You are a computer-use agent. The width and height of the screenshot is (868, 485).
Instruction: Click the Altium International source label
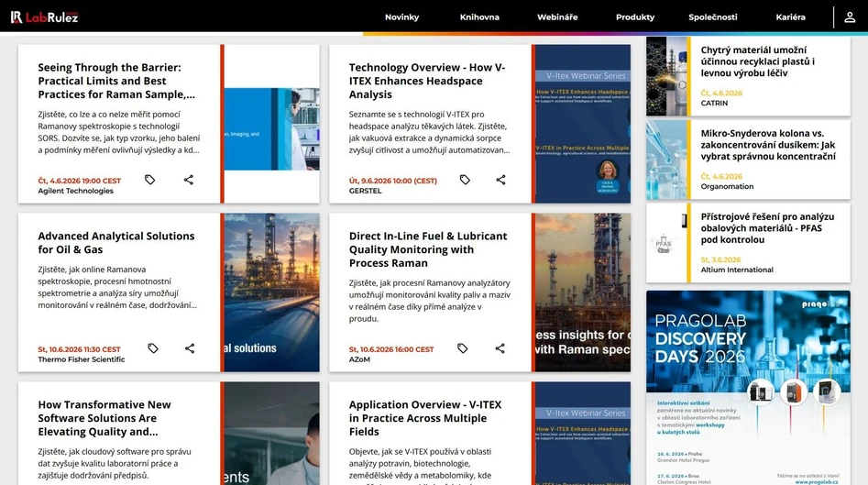(x=737, y=270)
